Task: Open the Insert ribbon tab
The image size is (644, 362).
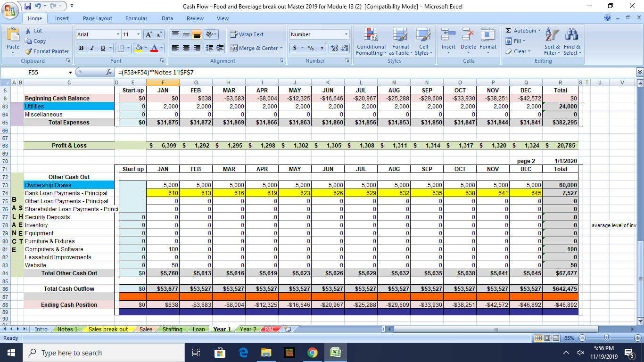Action: point(62,18)
